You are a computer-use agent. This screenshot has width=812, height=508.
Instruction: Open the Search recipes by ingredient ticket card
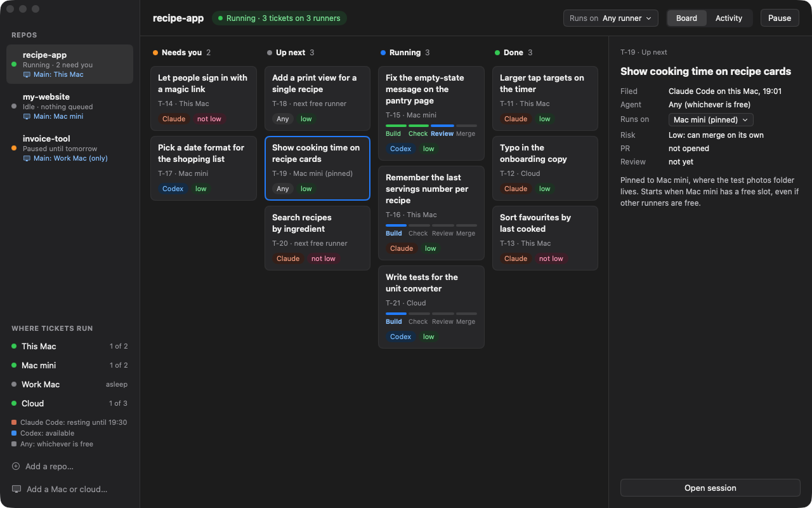click(317, 238)
